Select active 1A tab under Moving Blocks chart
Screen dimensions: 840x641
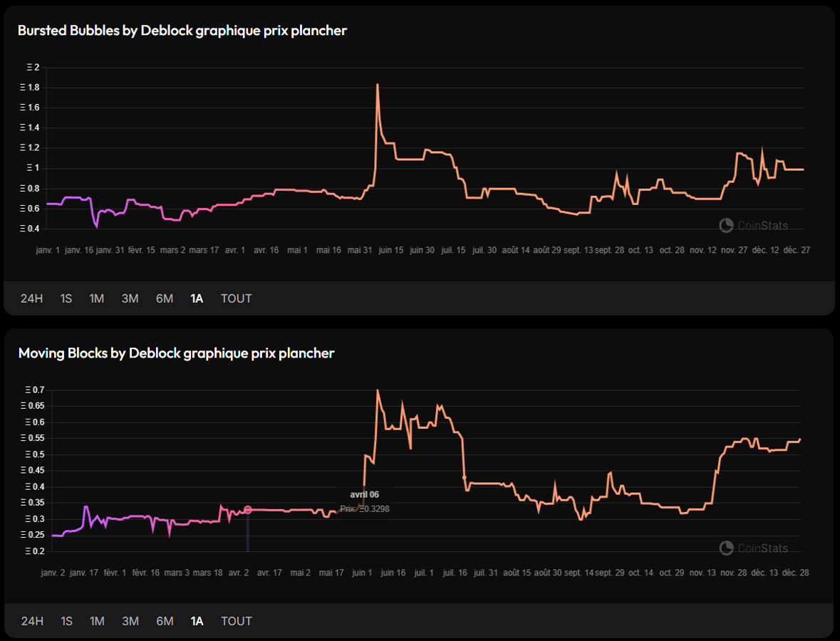coord(197,621)
